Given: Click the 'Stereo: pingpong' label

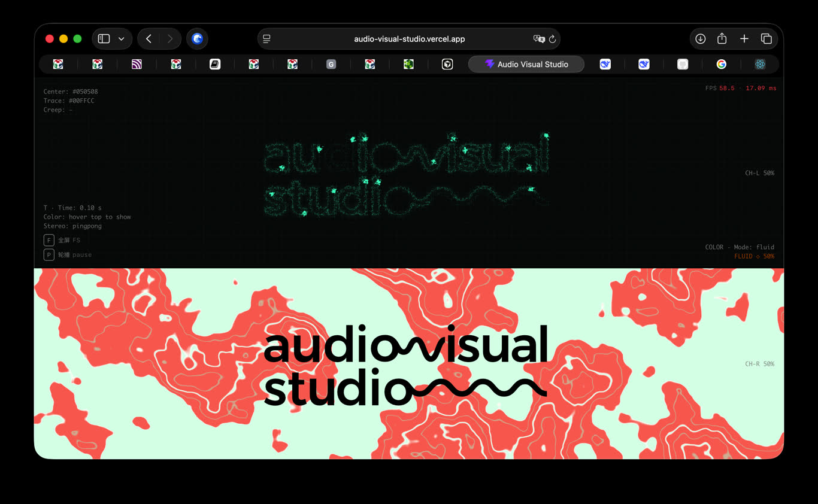Looking at the screenshot, I should (72, 226).
